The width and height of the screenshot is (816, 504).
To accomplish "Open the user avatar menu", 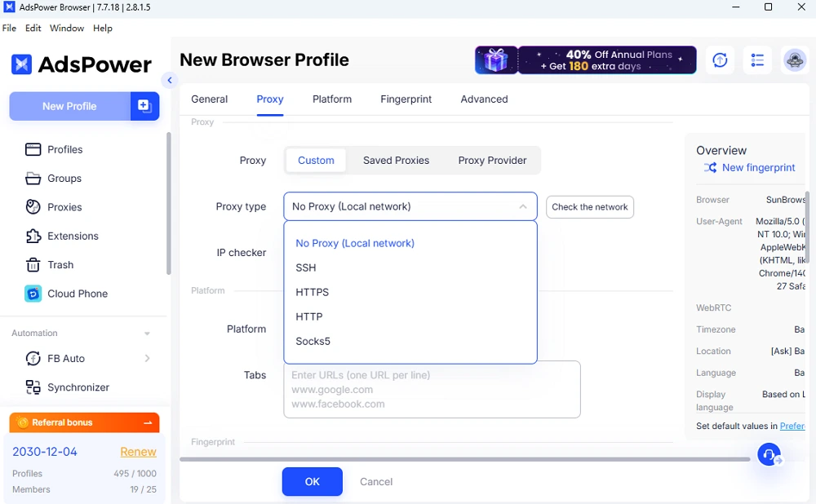I will (x=795, y=60).
